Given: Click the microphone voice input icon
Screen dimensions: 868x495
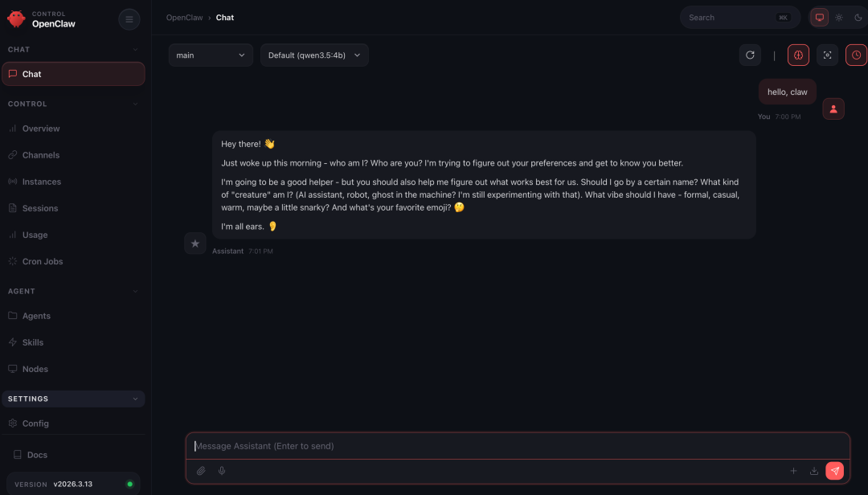Looking at the screenshot, I should click(222, 471).
